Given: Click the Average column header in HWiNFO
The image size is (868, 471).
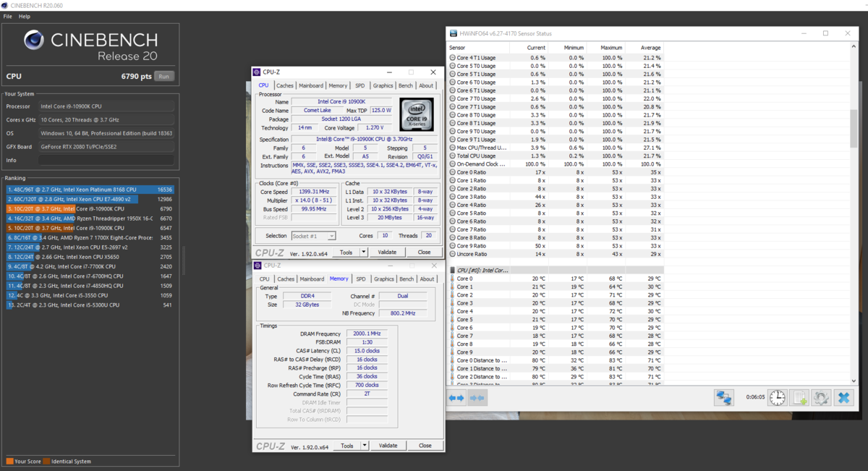Looking at the screenshot, I should pyautogui.click(x=650, y=48).
